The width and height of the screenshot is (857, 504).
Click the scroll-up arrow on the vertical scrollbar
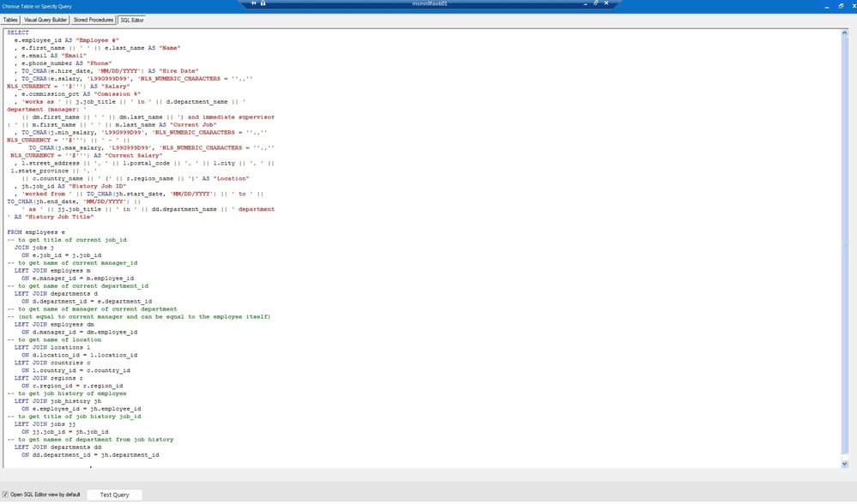point(845,33)
